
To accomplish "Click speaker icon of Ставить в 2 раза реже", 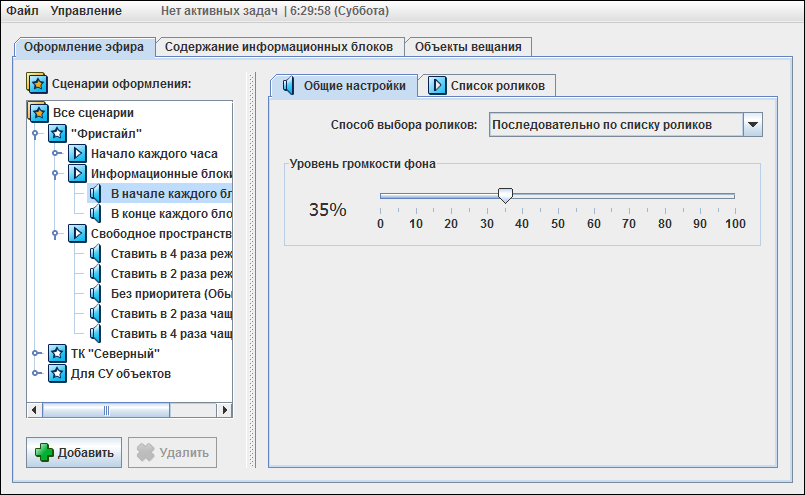I will coord(95,274).
